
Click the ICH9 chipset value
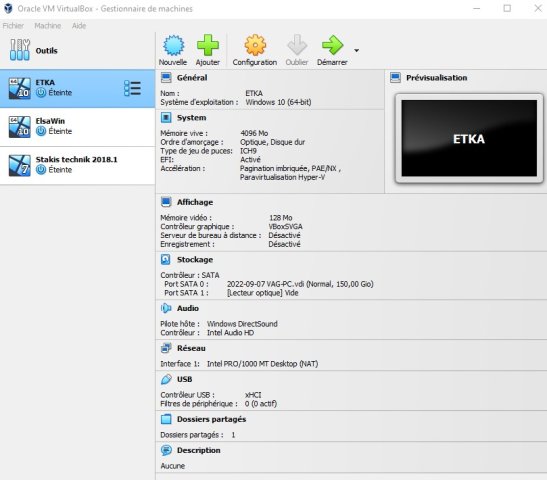(248, 151)
